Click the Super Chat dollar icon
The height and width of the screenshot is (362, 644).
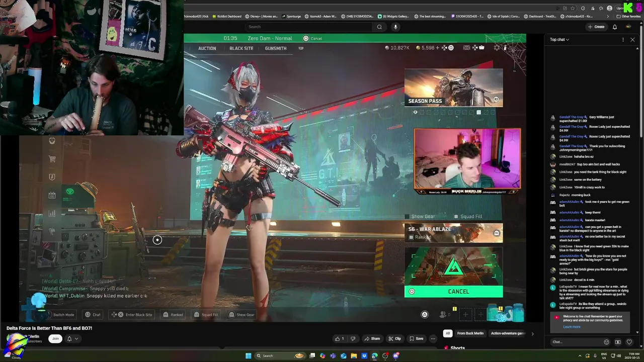[x=618, y=342]
